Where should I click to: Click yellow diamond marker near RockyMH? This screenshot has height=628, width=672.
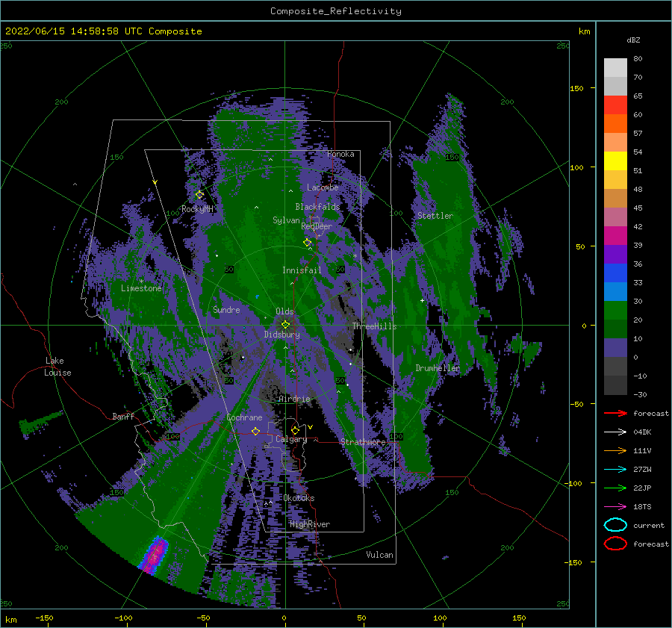(199, 195)
